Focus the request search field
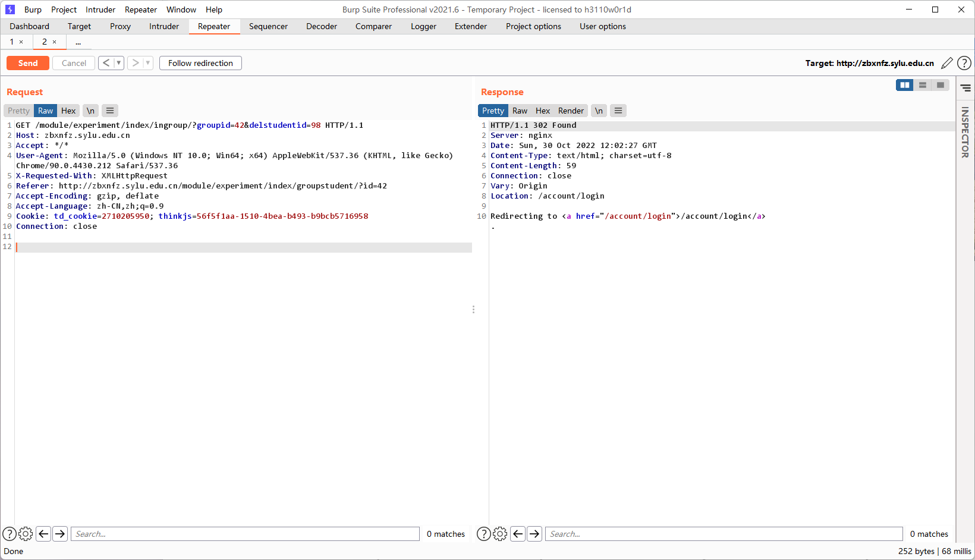 (246, 534)
